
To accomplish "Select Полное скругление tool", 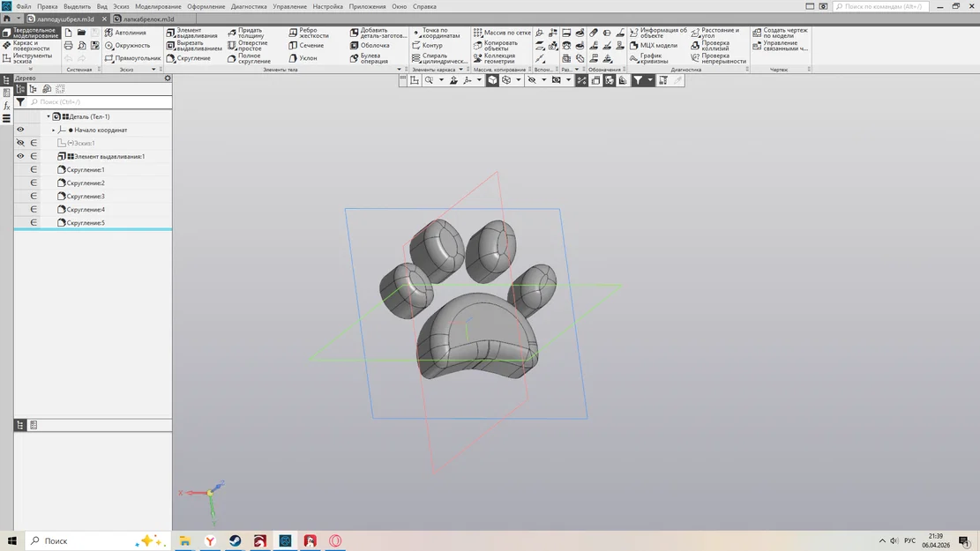I will pyautogui.click(x=249, y=58).
